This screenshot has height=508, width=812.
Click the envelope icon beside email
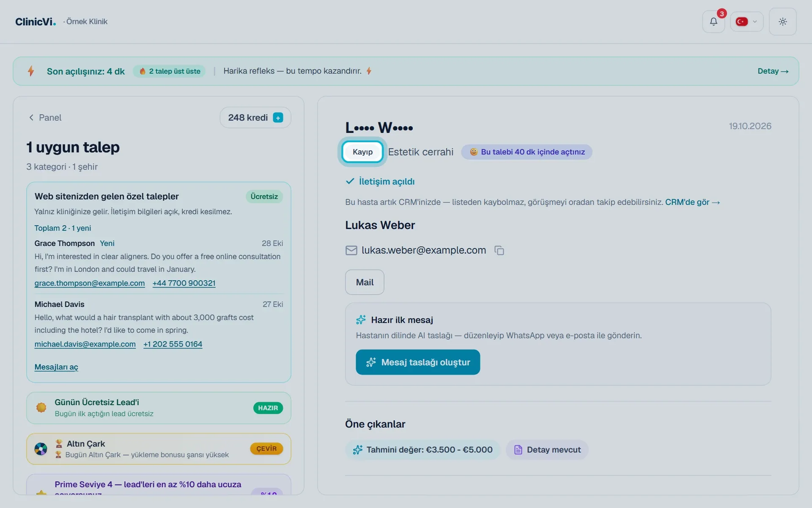[x=351, y=251]
